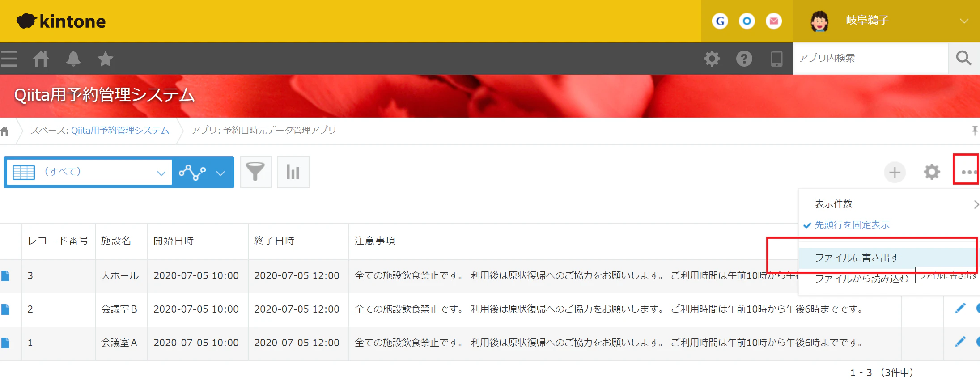The width and height of the screenshot is (980, 385).
Task: Open record 1 detail icon
Action: point(5,343)
